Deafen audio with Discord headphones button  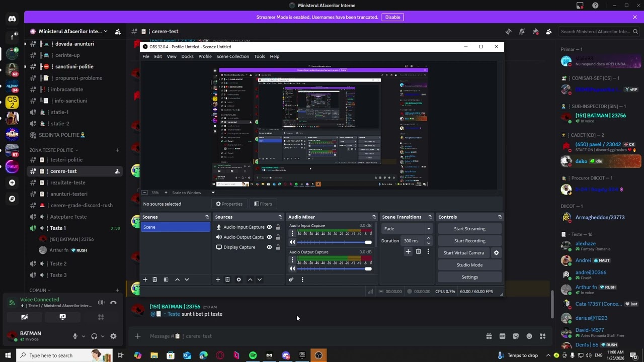click(x=94, y=336)
